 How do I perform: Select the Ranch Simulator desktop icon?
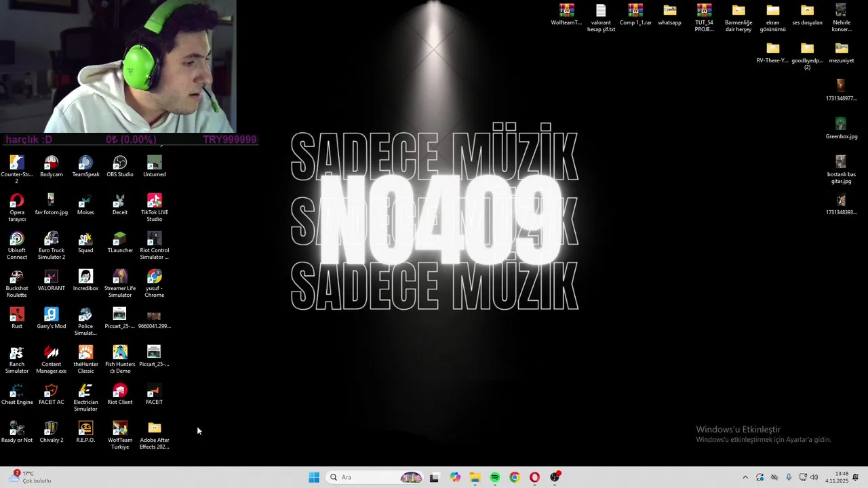[17, 359]
